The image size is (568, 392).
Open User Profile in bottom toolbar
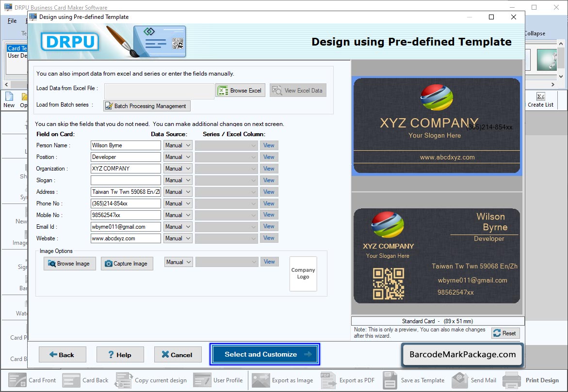(218, 380)
